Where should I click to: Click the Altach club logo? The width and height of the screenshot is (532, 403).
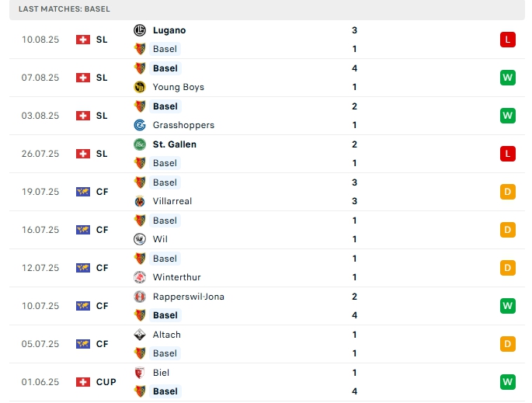pyautogui.click(x=140, y=335)
